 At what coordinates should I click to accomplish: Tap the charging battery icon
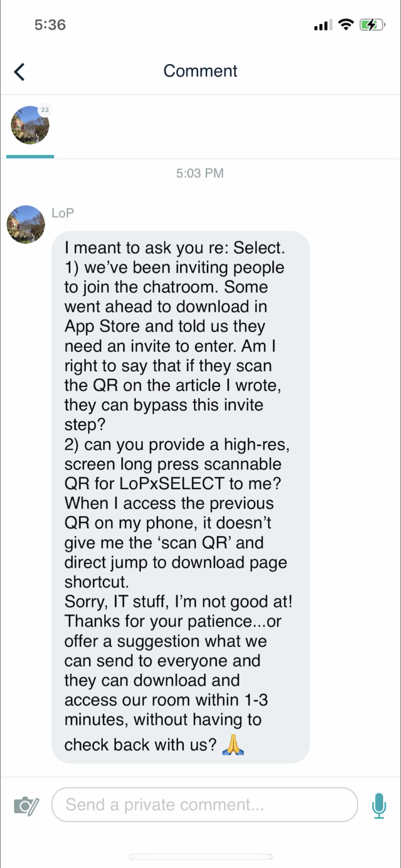click(x=372, y=25)
